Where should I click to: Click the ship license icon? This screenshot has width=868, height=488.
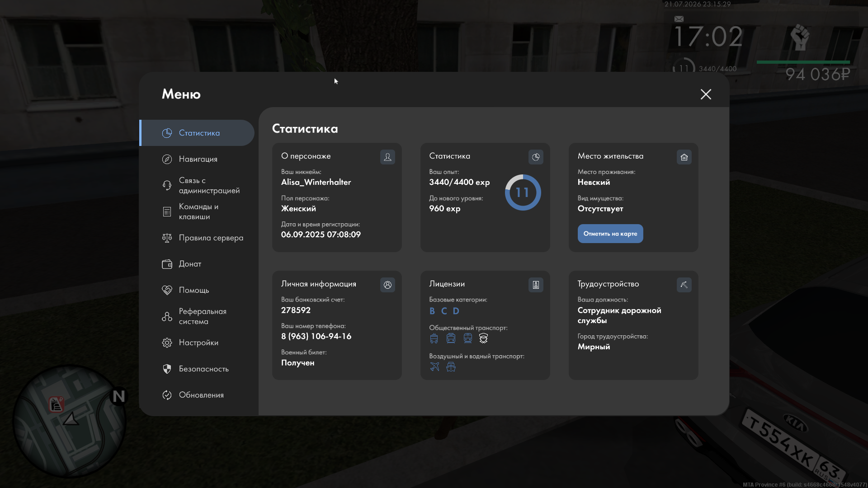tap(451, 366)
